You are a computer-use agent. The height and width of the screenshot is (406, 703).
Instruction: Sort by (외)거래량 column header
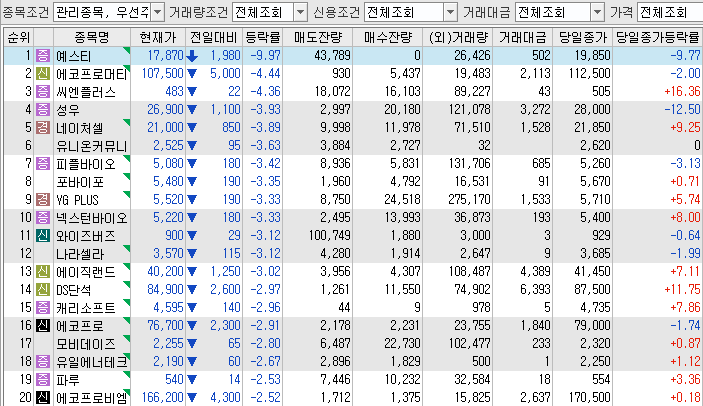(458, 38)
